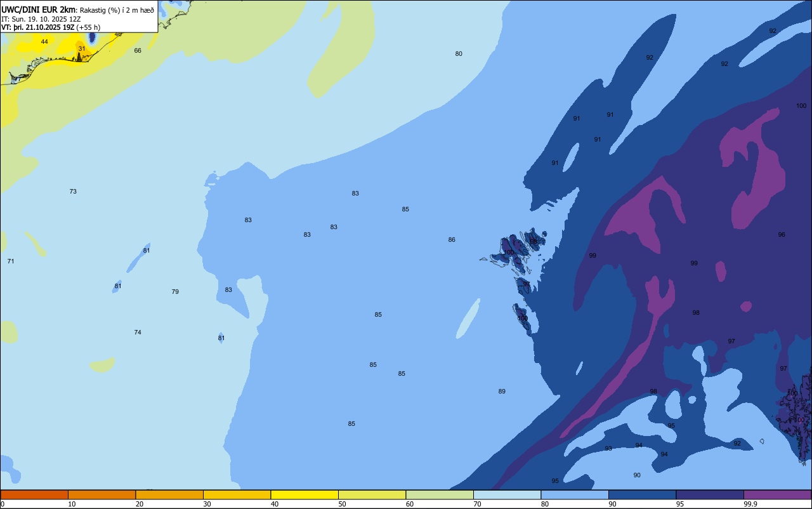Select the 'Rakastig (%) í 2 m hæð' label

pyautogui.click(x=117, y=10)
